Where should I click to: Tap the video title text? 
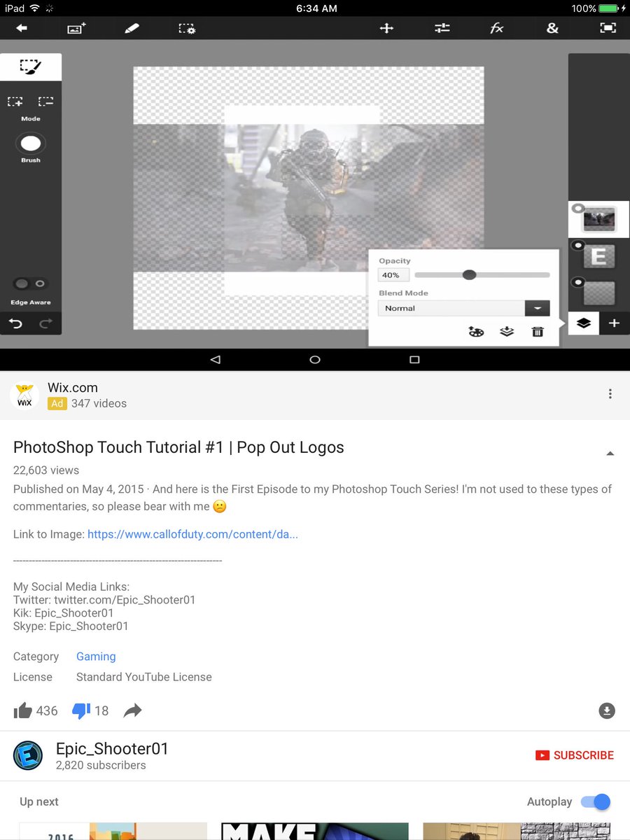point(178,447)
